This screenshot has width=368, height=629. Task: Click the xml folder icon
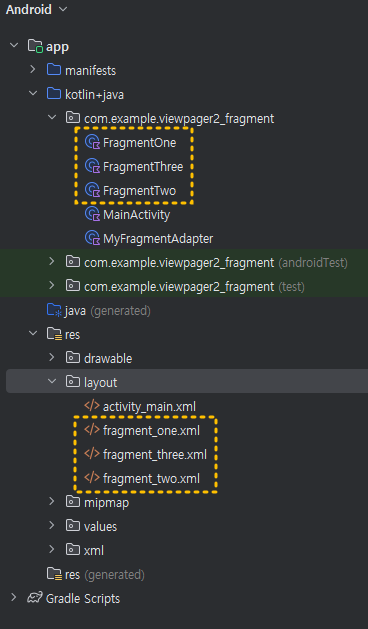tap(73, 550)
